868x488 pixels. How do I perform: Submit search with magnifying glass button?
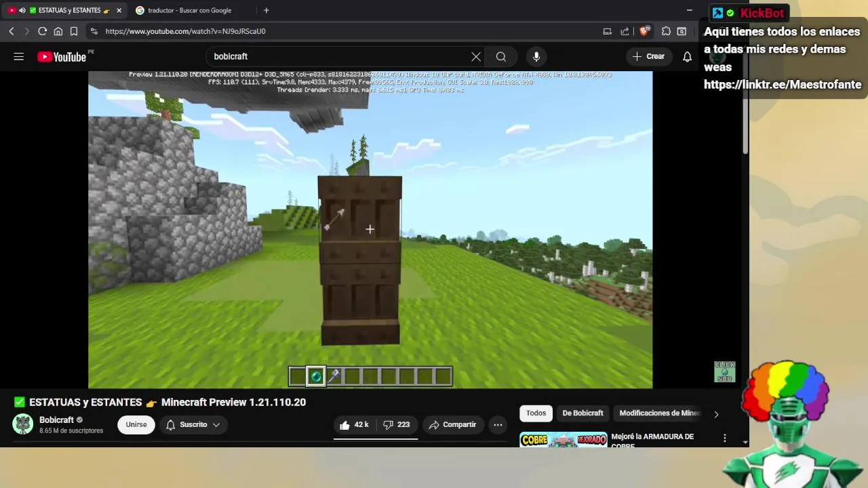click(500, 57)
